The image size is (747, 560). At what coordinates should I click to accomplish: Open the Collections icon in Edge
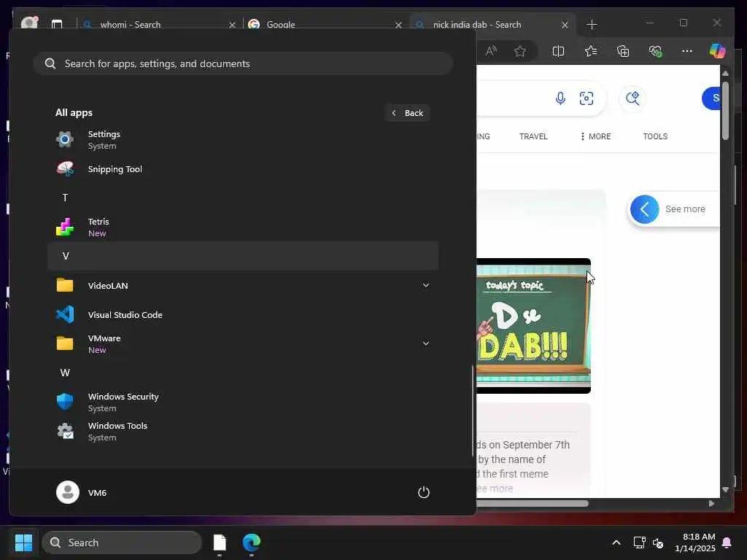(x=623, y=51)
